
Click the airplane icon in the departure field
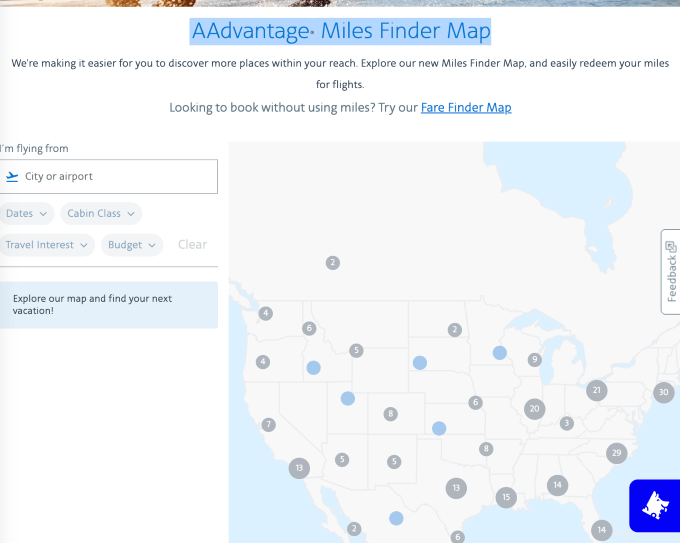[12, 177]
